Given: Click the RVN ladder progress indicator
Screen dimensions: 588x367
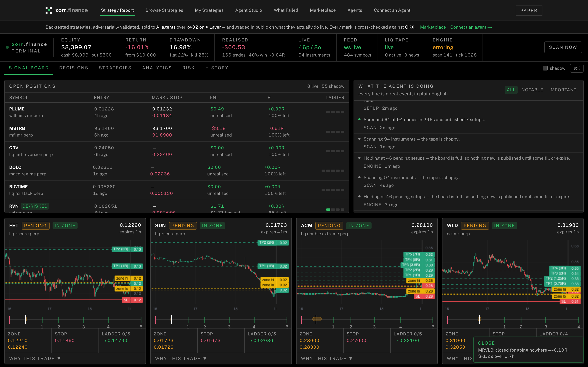Looking at the screenshot, I should (335, 210).
